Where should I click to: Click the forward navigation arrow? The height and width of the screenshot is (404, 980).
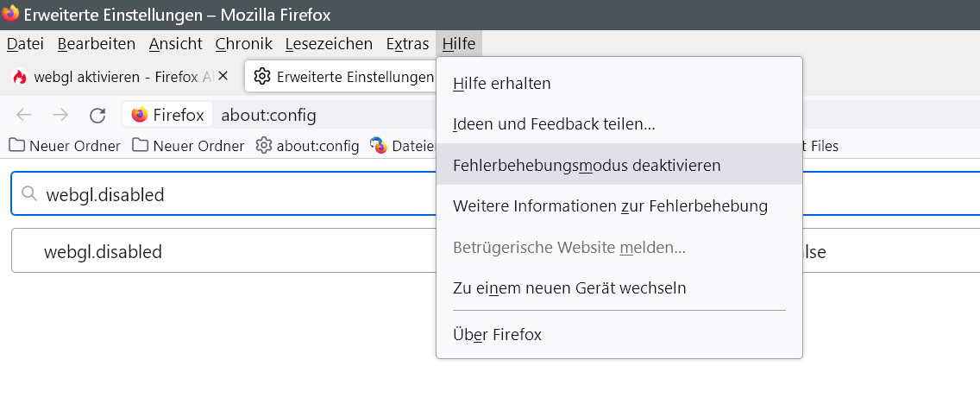pos(60,116)
